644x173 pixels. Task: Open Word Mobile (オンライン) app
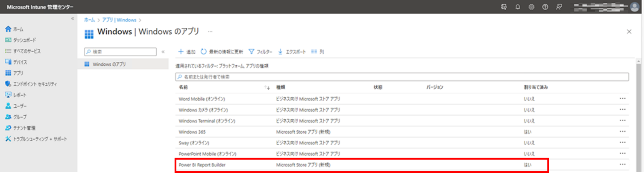point(202,99)
